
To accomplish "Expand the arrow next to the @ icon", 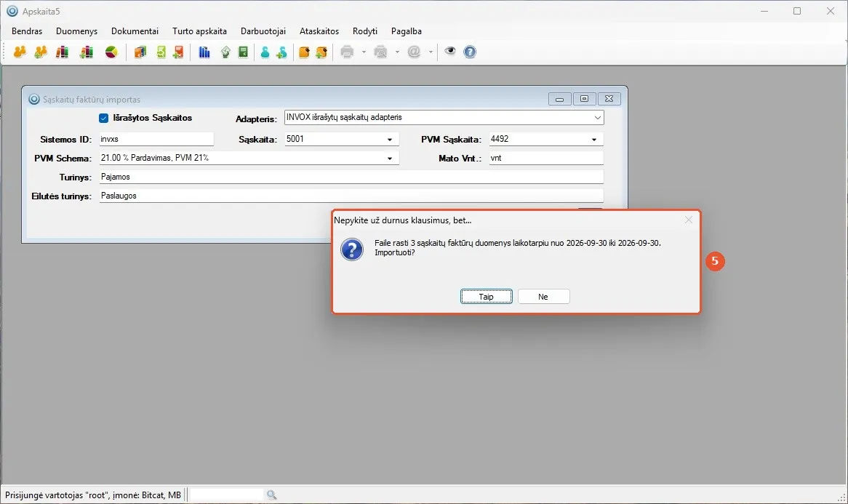I will (431, 52).
